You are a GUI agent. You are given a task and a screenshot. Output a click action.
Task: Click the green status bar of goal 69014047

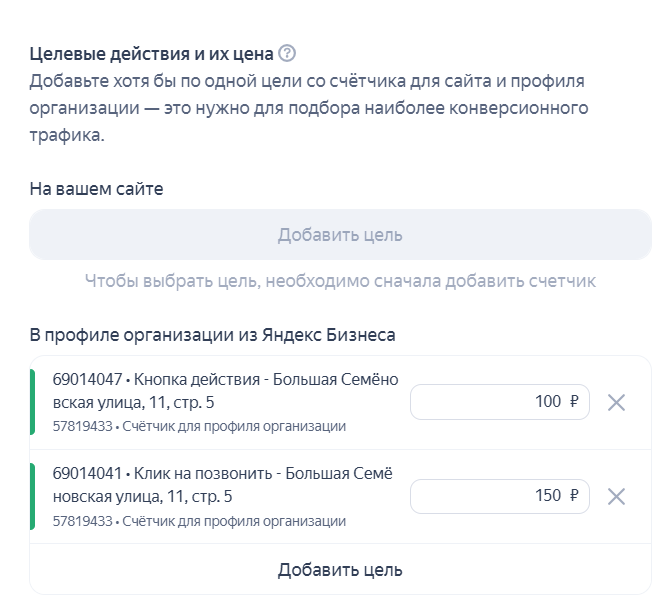click(x=33, y=403)
